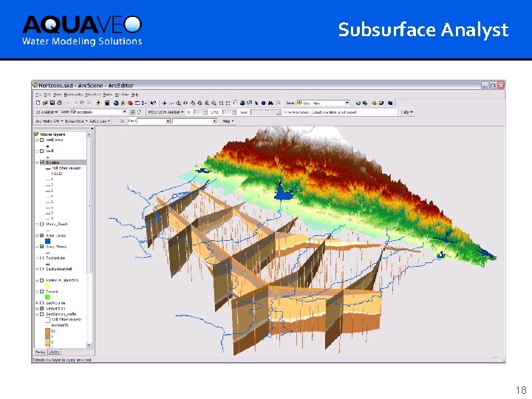Click the Open file icon
This screenshot has height=399, width=532.
(45, 103)
